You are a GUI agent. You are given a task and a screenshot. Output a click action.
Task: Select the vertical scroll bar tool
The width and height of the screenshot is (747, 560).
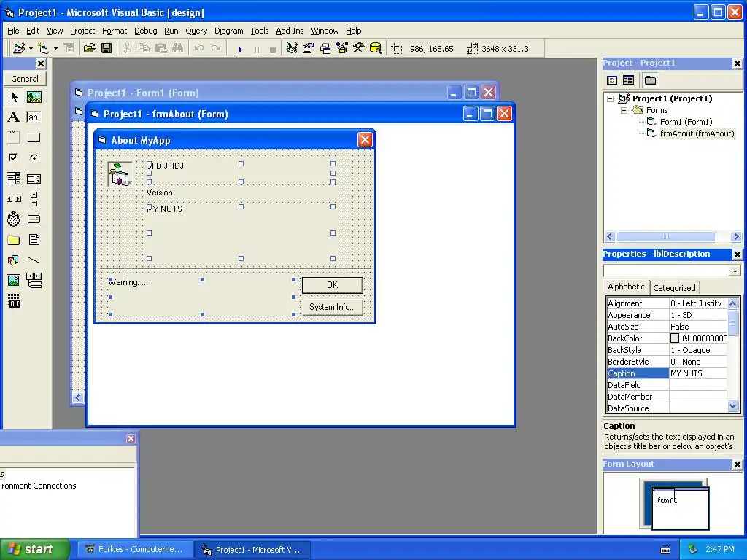click(34, 199)
